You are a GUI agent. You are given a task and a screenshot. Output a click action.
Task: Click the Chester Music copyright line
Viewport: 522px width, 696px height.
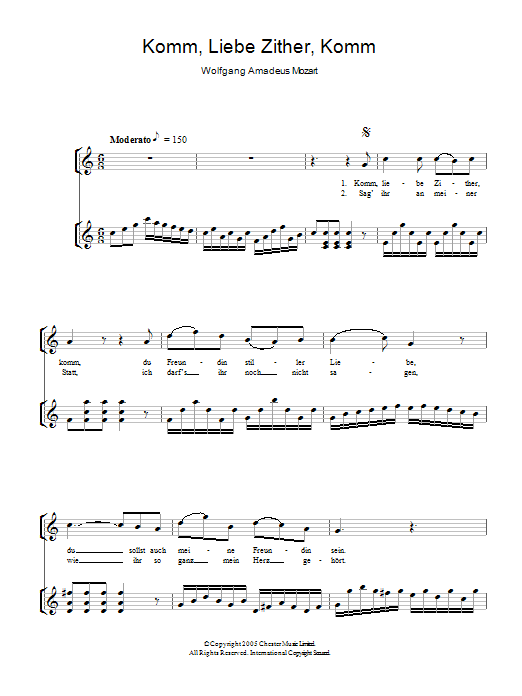(260, 643)
